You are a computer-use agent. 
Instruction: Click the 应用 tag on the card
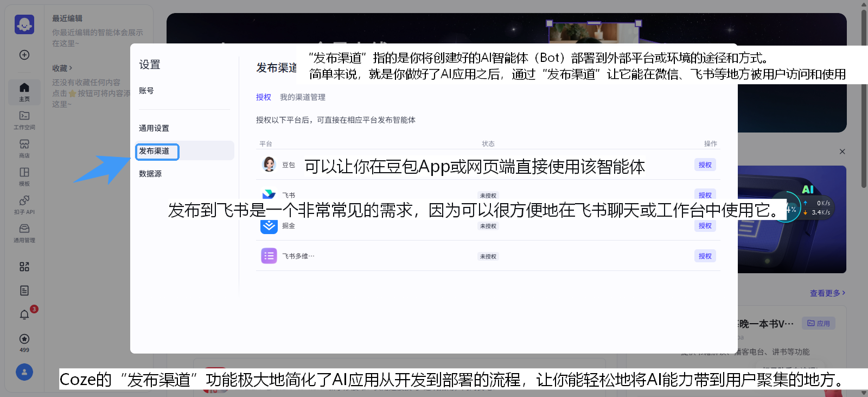pyautogui.click(x=819, y=323)
